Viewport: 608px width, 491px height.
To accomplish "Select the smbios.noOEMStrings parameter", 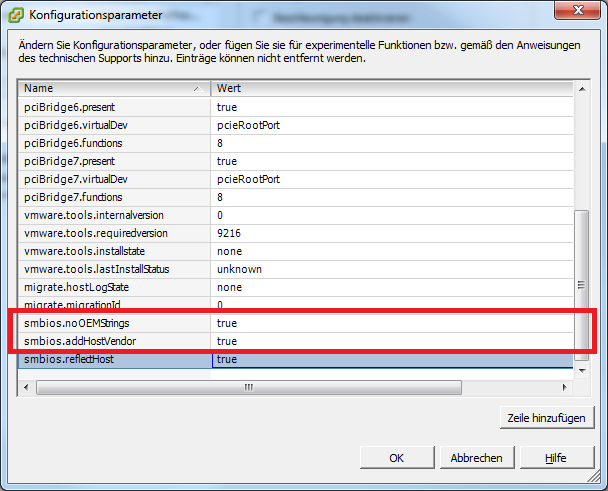I will (x=114, y=324).
